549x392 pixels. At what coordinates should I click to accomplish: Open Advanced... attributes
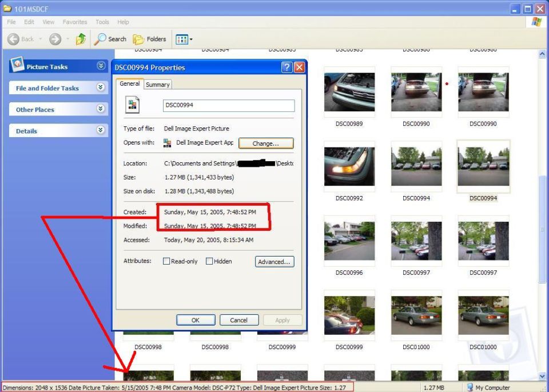point(274,262)
